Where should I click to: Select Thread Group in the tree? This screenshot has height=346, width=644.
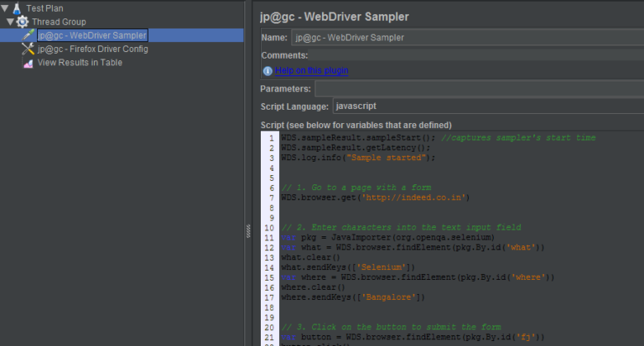pos(60,22)
